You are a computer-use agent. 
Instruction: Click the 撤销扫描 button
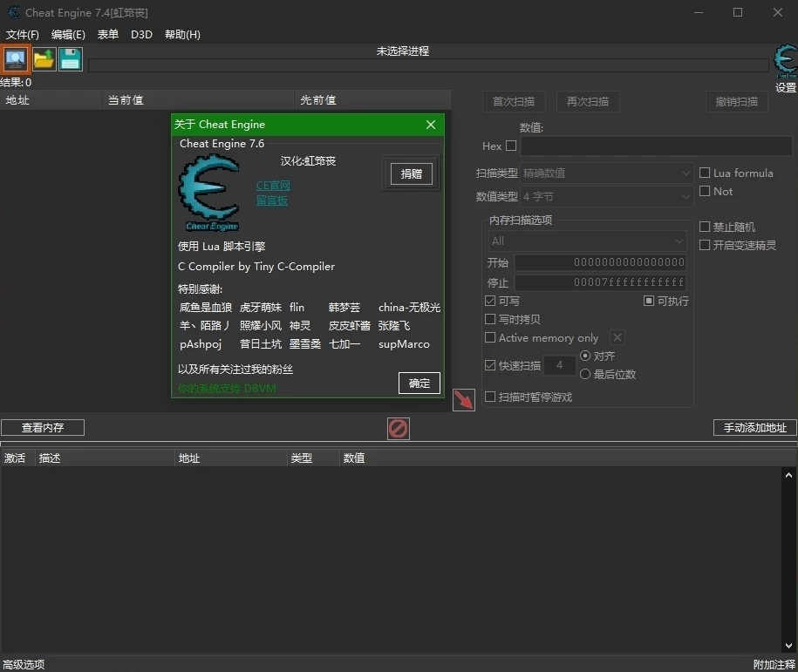pyautogui.click(x=736, y=102)
